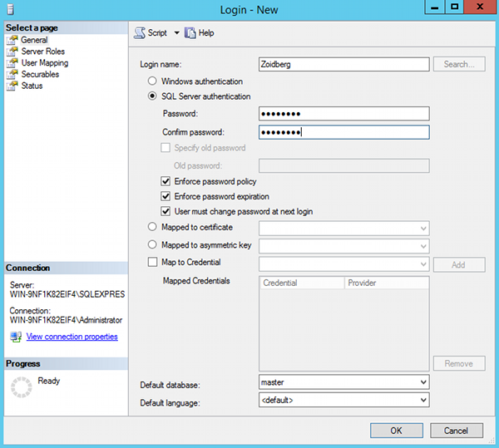Minimize the Login - New window
Image resolution: width=499 pixels, height=448 pixels.
[435, 7]
